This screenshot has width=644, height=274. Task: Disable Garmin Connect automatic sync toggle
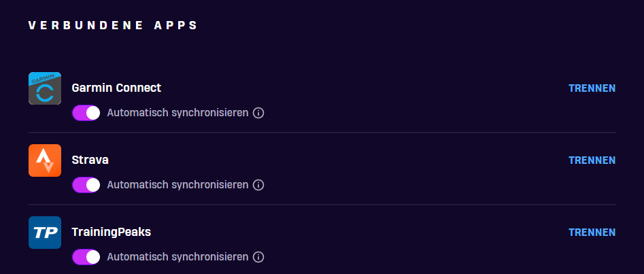tap(86, 113)
